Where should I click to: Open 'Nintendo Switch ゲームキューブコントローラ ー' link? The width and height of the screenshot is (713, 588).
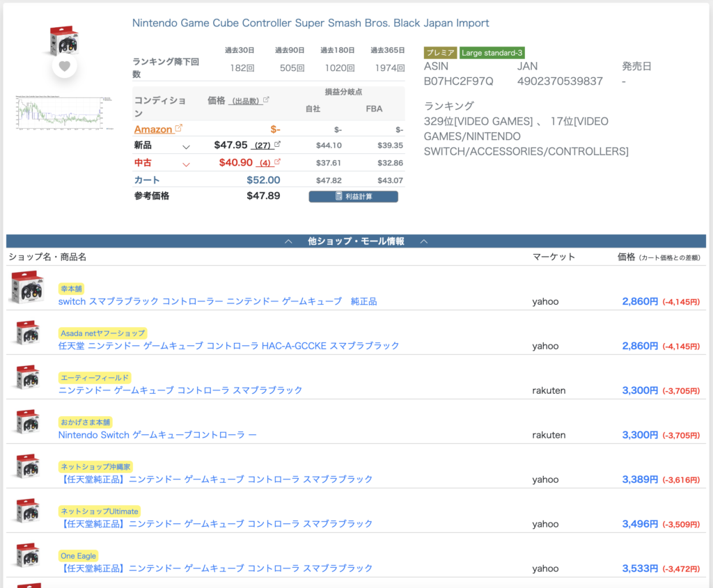157,435
